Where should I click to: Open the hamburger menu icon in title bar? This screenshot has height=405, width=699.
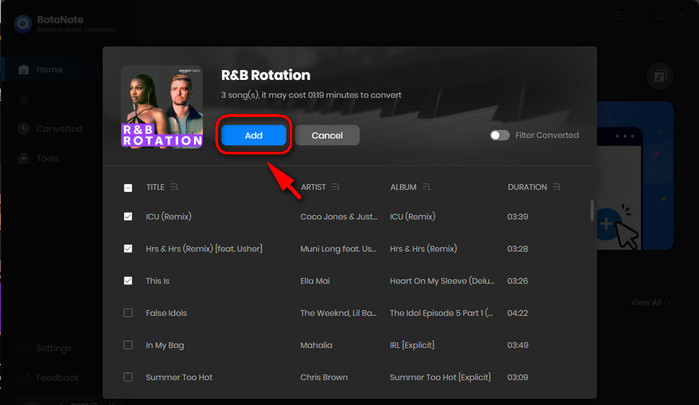pyautogui.click(x=619, y=16)
